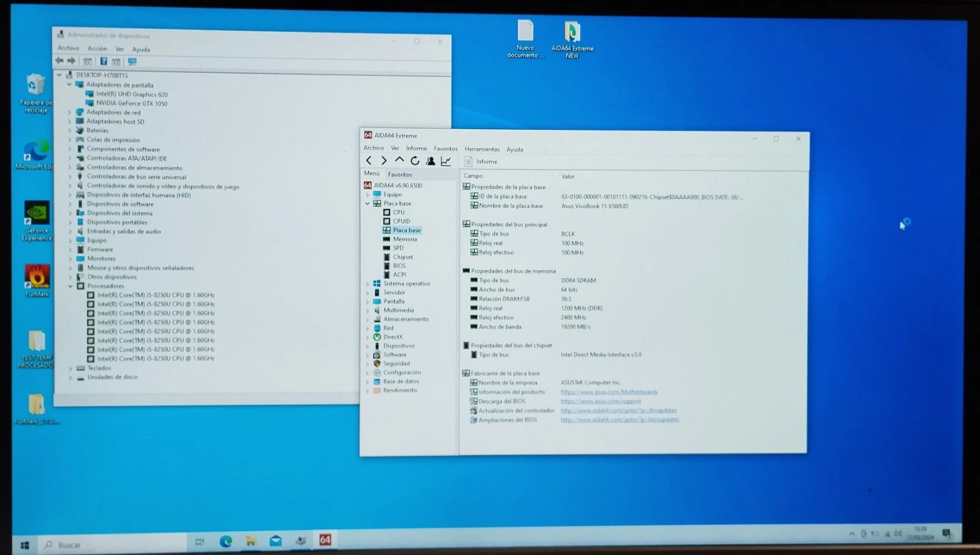
Task: Open the aida64 BIOS updates link
Action: pyautogui.click(x=620, y=420)
